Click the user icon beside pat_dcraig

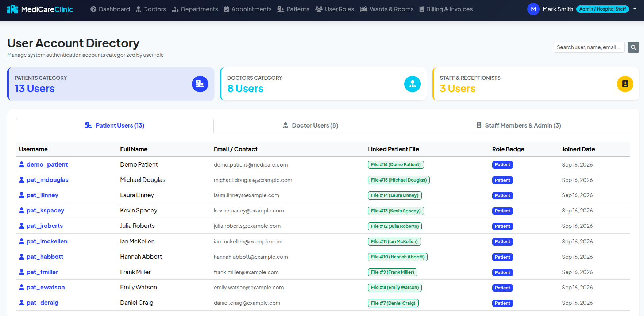[22, 303]
